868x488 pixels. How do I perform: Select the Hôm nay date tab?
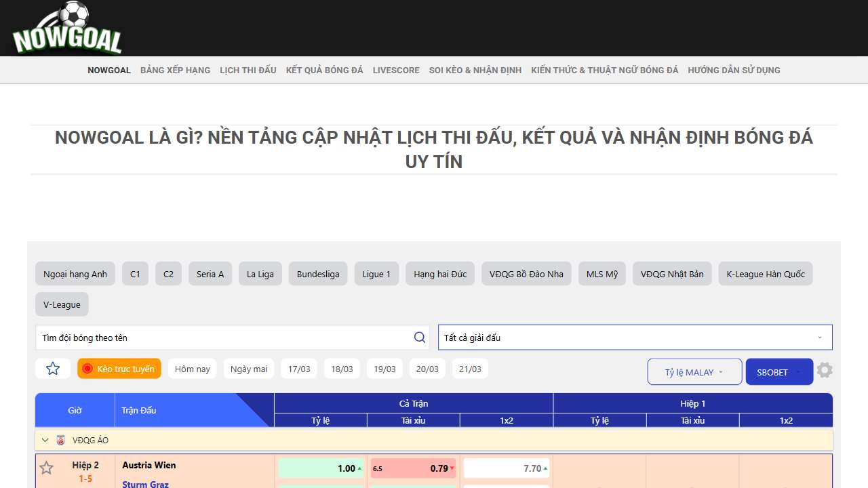[x=193, y=369]
